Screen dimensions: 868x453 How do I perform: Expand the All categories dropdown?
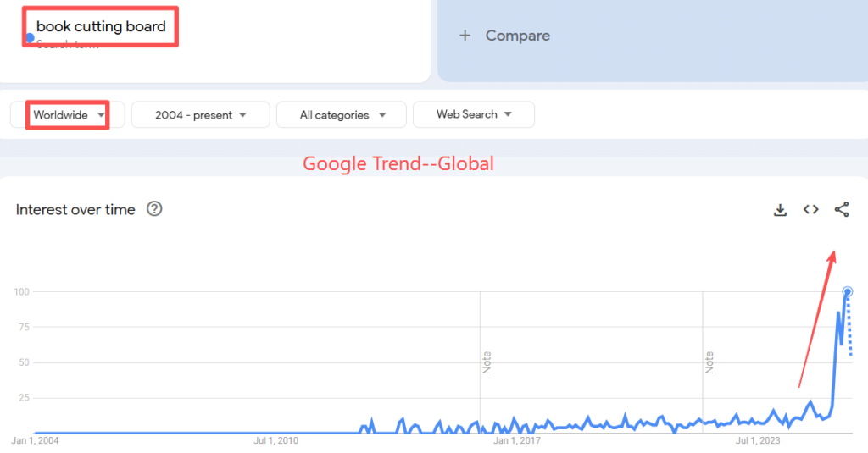[x=342, y=115]
